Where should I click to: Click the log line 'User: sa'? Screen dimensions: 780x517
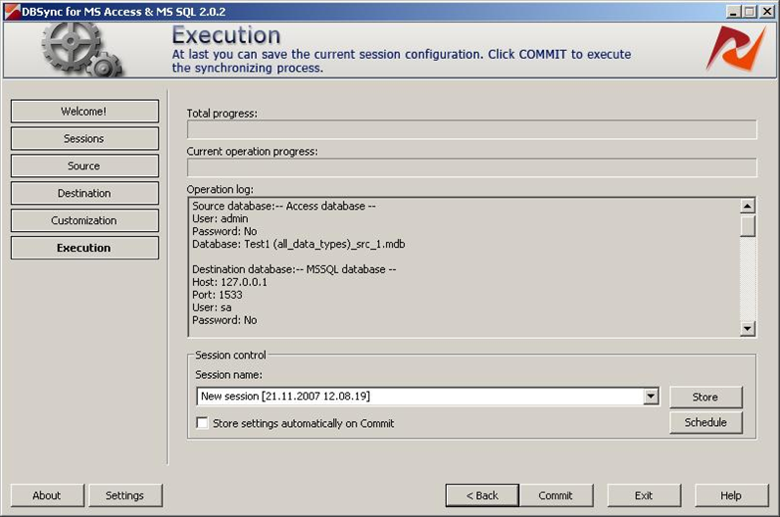(x=211, y=308)
